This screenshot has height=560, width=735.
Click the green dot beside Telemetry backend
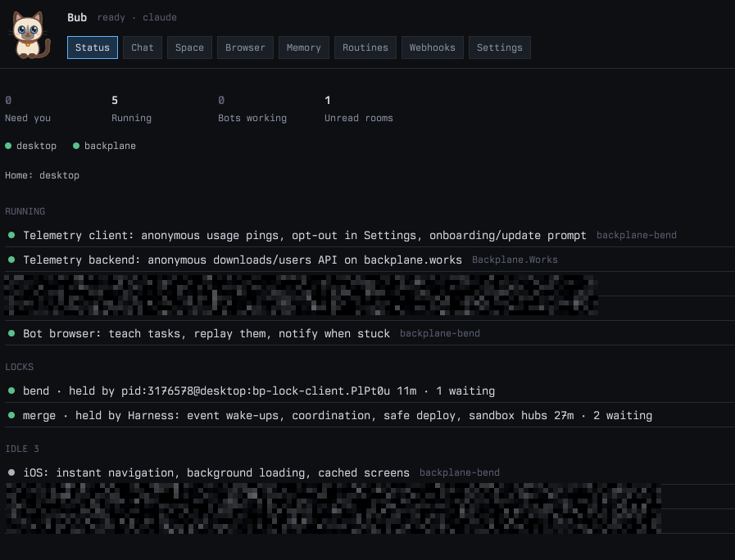pyautogui.click(x=11, y=260)
